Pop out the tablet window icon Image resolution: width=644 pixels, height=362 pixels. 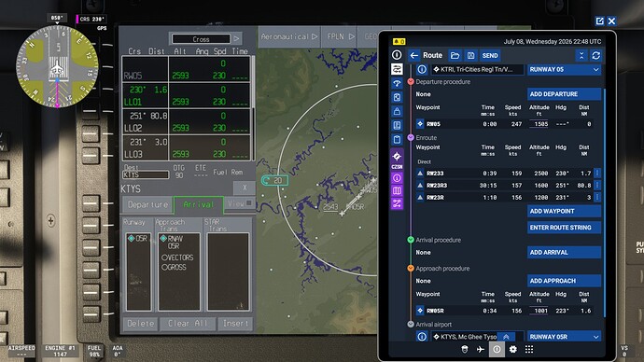599,21
